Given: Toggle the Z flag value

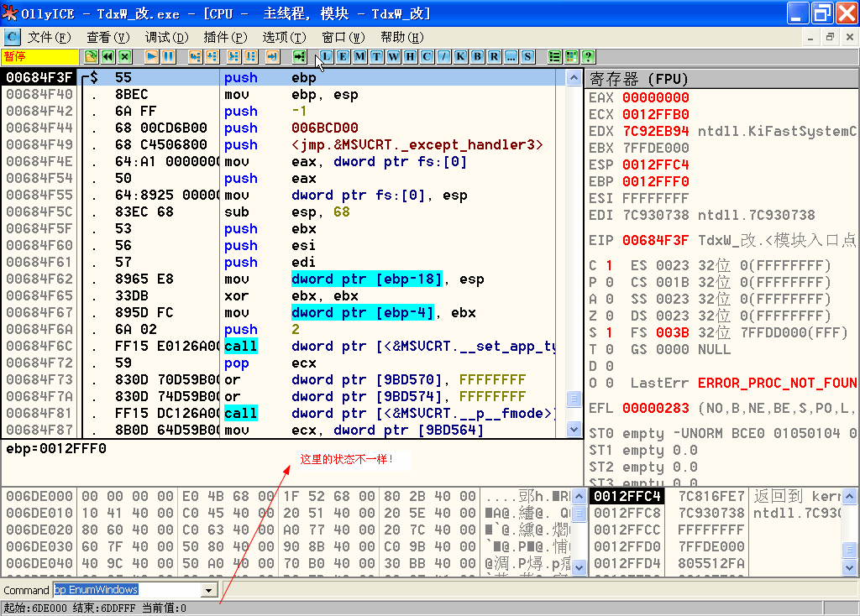Looking at the screenshot, I should 609,316.
